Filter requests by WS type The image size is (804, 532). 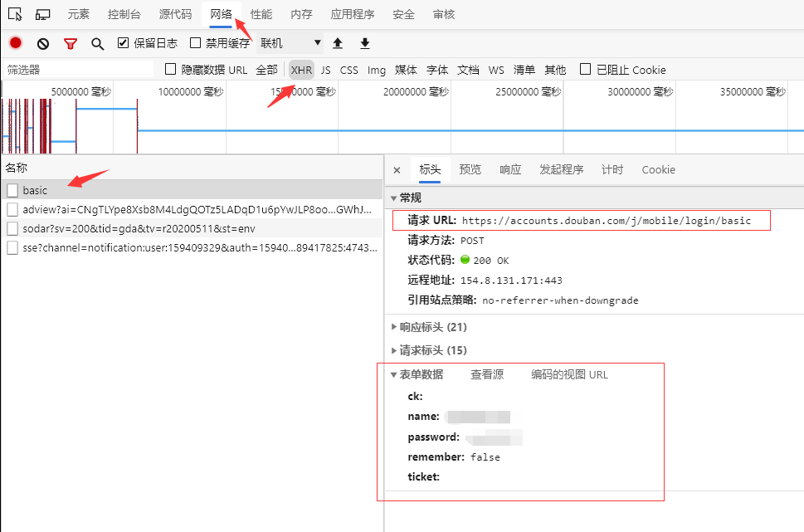(496, 70)
